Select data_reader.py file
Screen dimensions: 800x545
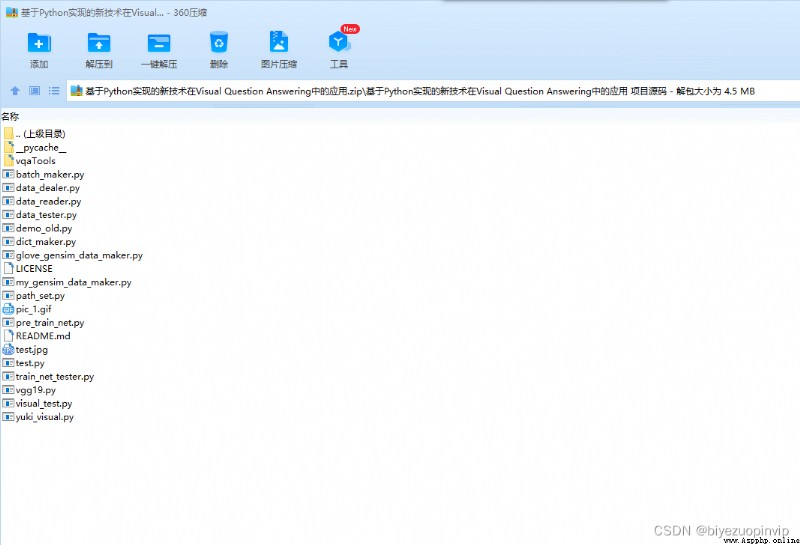point(42,201)
